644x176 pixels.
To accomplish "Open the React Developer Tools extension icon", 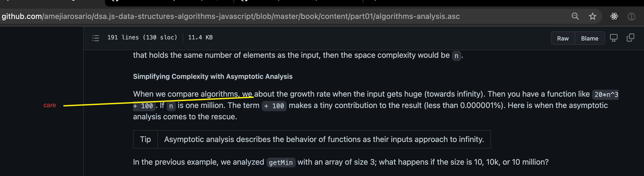I will pos(614,16).
